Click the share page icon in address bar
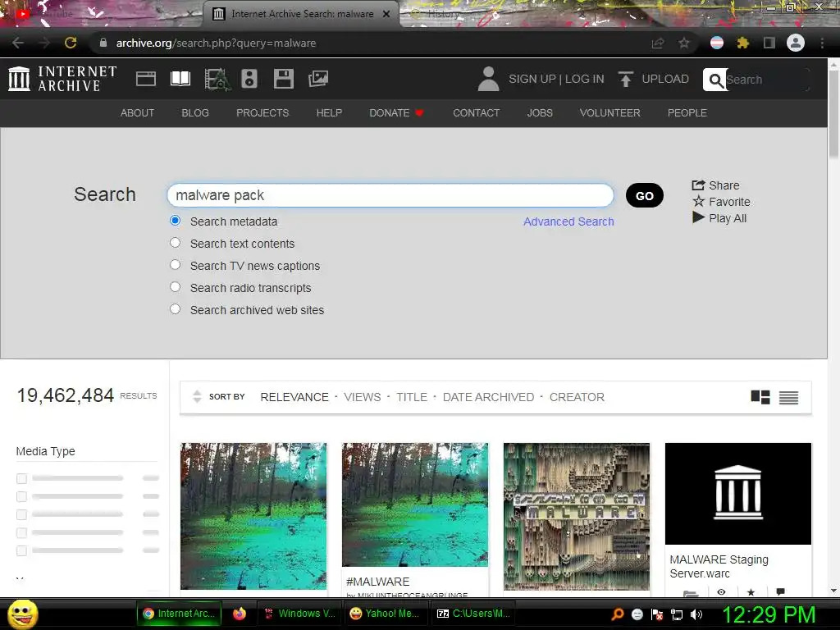This screenshot has width=840, height=630. (x=658, y=43)
